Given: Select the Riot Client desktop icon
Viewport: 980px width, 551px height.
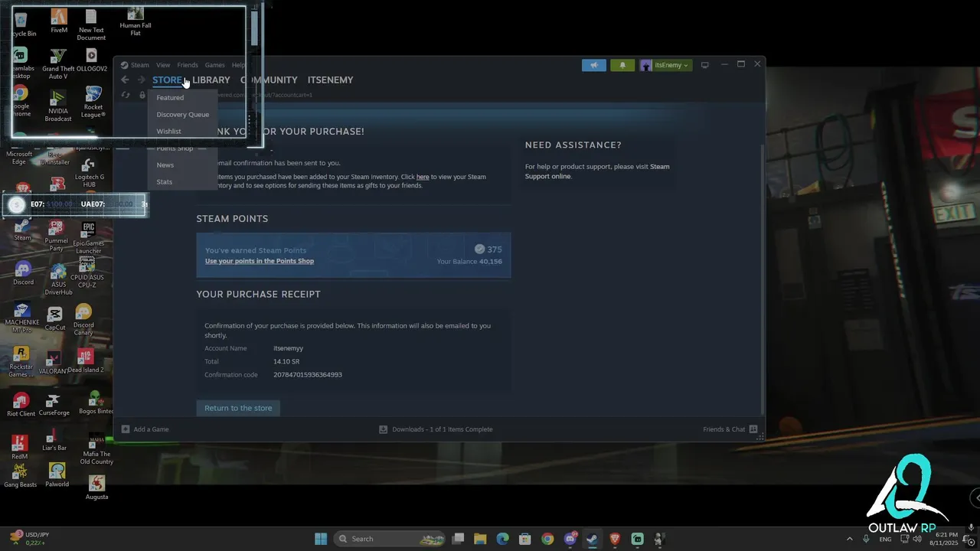Looking at the screenshot, I should coord(21,405).
